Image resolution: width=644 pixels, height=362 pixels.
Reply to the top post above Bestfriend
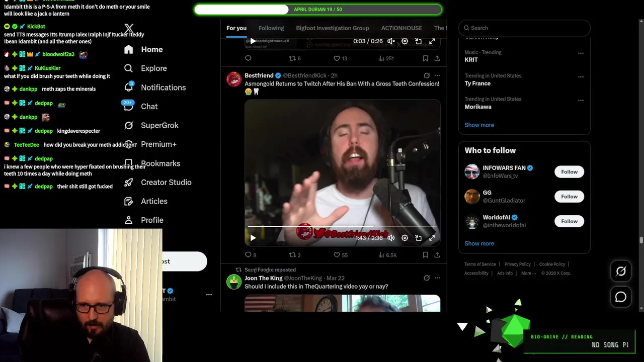click(x=248, y=58)
